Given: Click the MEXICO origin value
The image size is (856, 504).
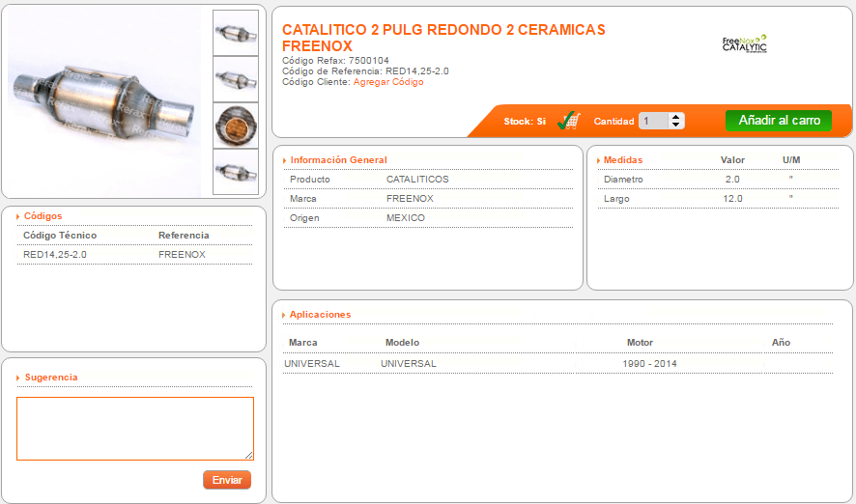Looking at the screenshot, I should point(406,217).
